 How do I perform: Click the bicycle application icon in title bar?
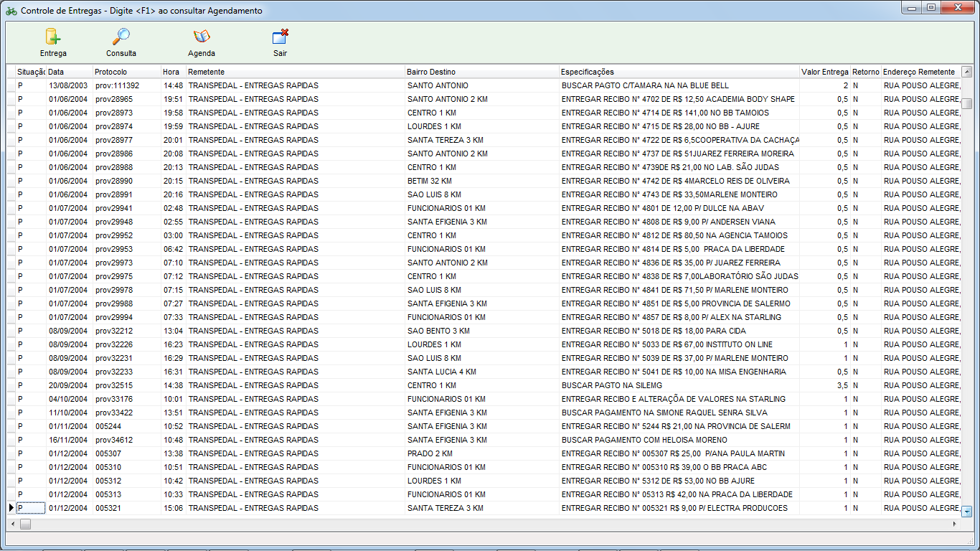(x=11, y=11)
